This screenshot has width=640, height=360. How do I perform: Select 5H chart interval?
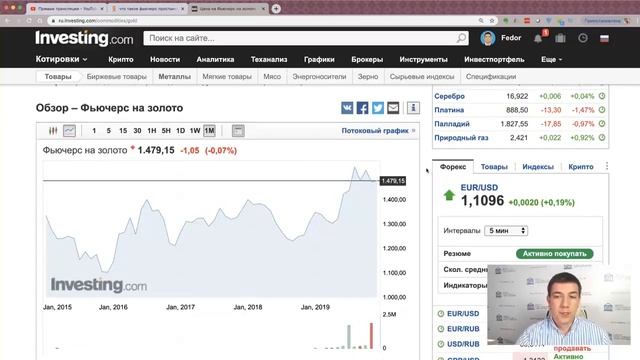click(166, 131)
